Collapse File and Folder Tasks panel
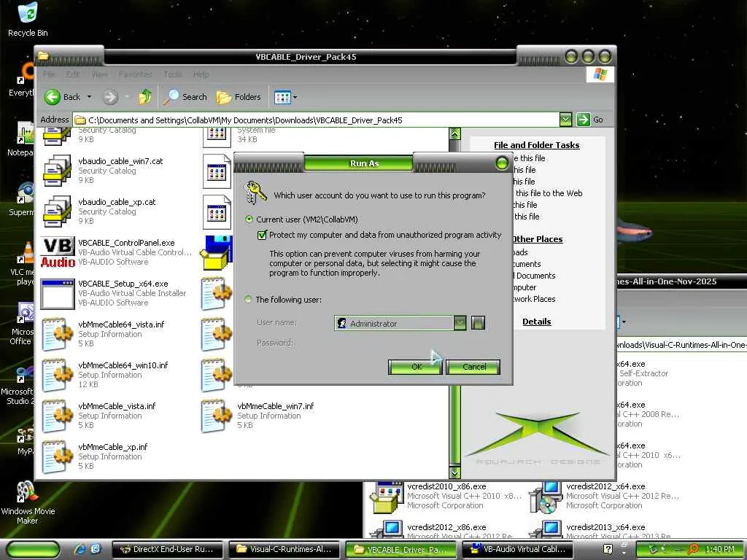The width and height of the screenshot is (747, 560). point(536,145)
